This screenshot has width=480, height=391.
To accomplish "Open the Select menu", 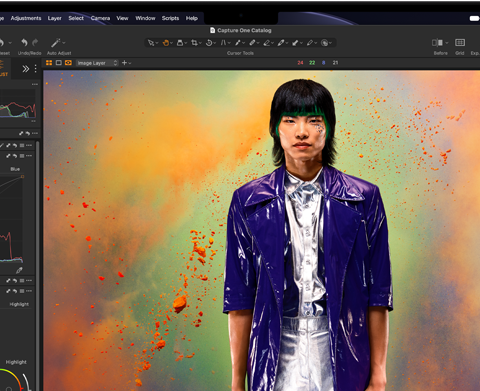I will (76, 18).
